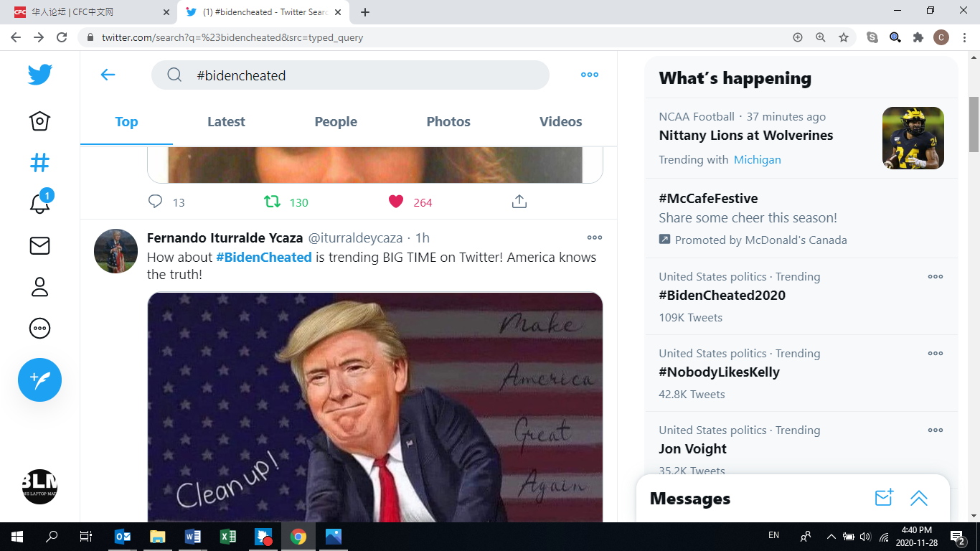This screenshot has width=980, height=551.
Task: Open Explore using hashtag sidebar icon
Action: pyautogui.click(x=39, y=163)
